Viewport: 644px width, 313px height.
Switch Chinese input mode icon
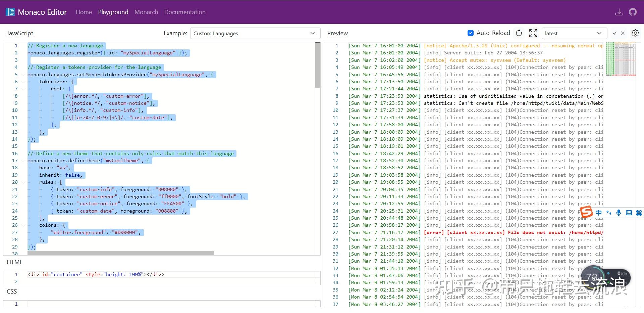[599, 213]
